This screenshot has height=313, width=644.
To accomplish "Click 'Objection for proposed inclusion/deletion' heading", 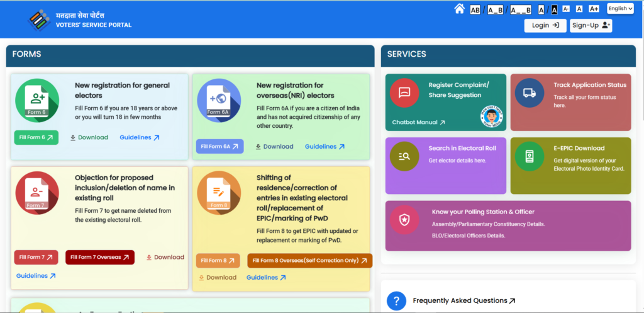I will pyautogui.click(x=125, y=188).
